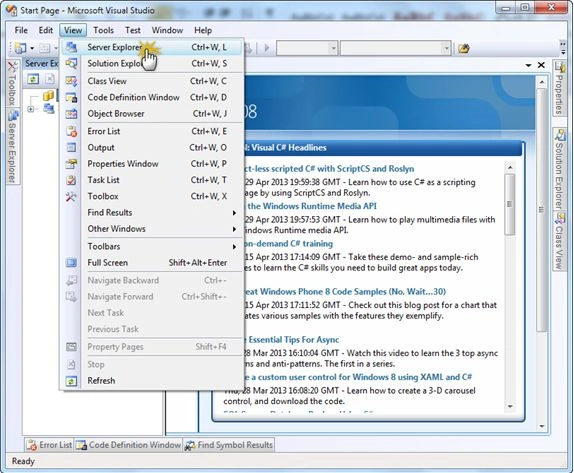This screenshot has height=473, width=574.
Task: Click the Properties Window menu icon
Action: [71, 164]
